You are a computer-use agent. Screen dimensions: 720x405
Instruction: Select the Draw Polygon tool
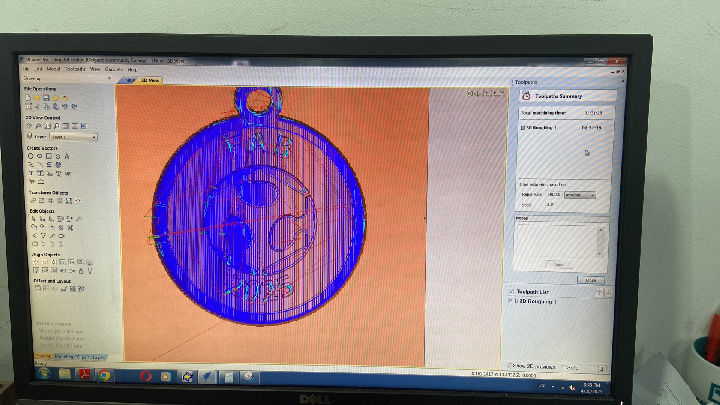[58, 157]
